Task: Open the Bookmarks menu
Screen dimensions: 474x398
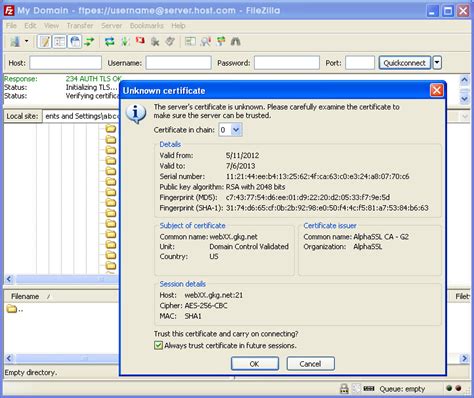Action: [147, 26]
